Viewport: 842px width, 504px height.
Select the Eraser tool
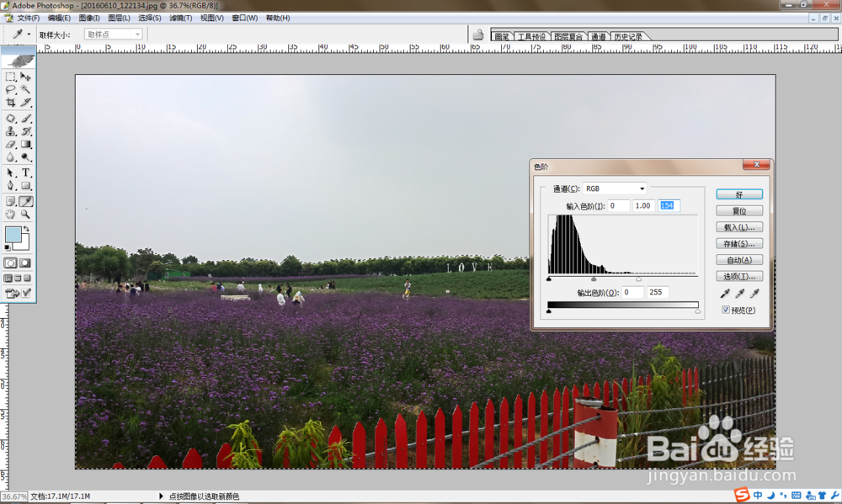click(x=10, y=145)
